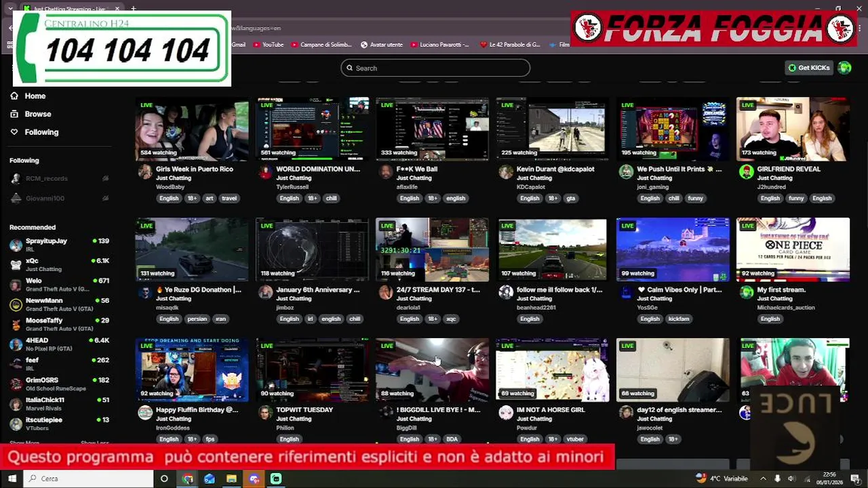
Task: Launch Outlook from the taskbar
Action: [x=210, y=479]
